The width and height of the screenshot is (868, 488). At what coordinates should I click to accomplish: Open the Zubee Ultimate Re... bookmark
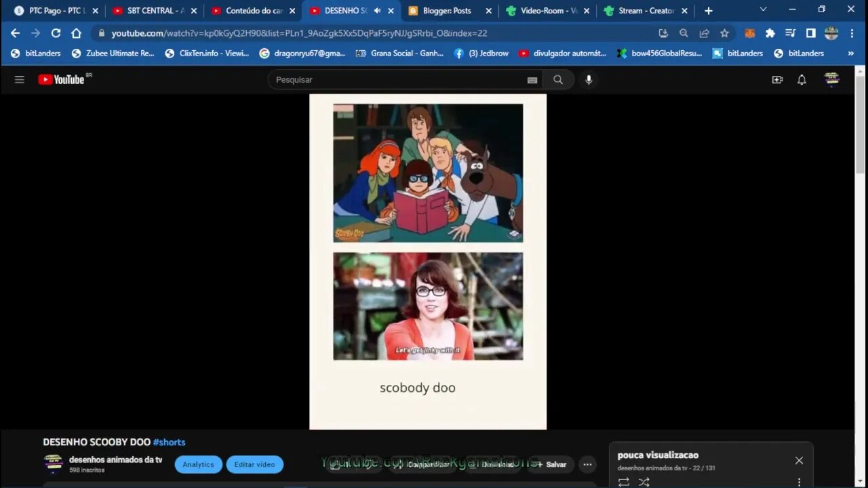(x=113, y=53)
